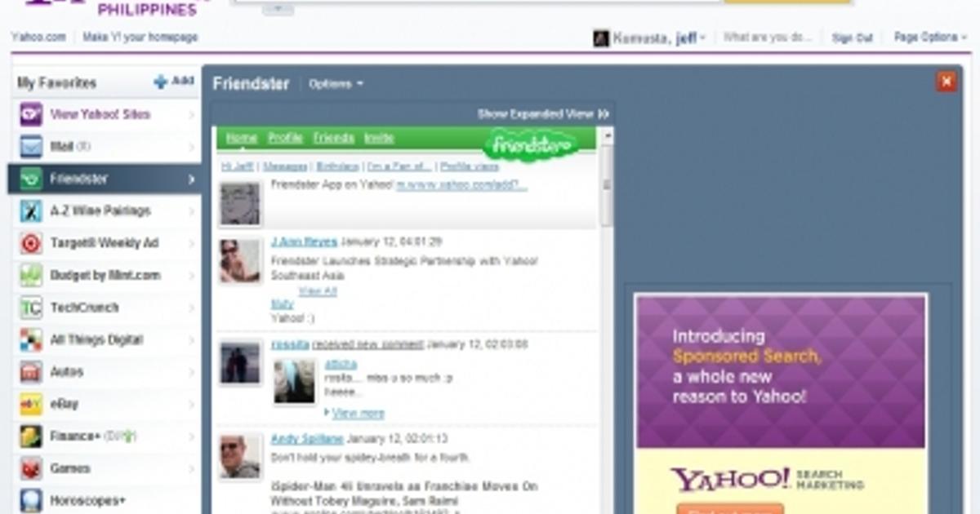Open the Friends tab in Friendster
Viewport: 980px width, 514px height.
tap(333, 138)
